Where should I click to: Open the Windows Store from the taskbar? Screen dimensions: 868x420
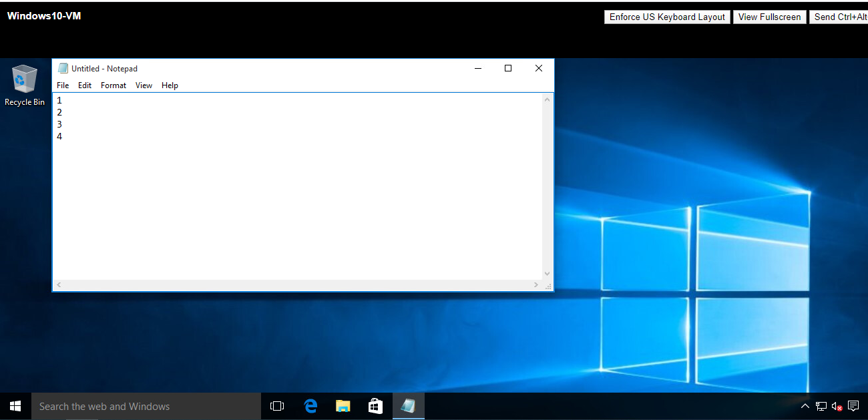pyautogui.click(x=375, y=406)
